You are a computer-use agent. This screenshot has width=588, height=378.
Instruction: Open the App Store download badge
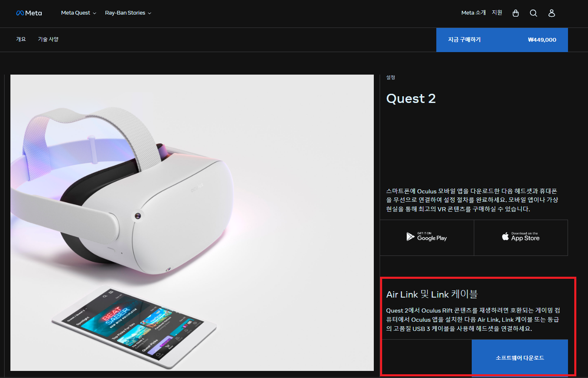pos(521,238)
